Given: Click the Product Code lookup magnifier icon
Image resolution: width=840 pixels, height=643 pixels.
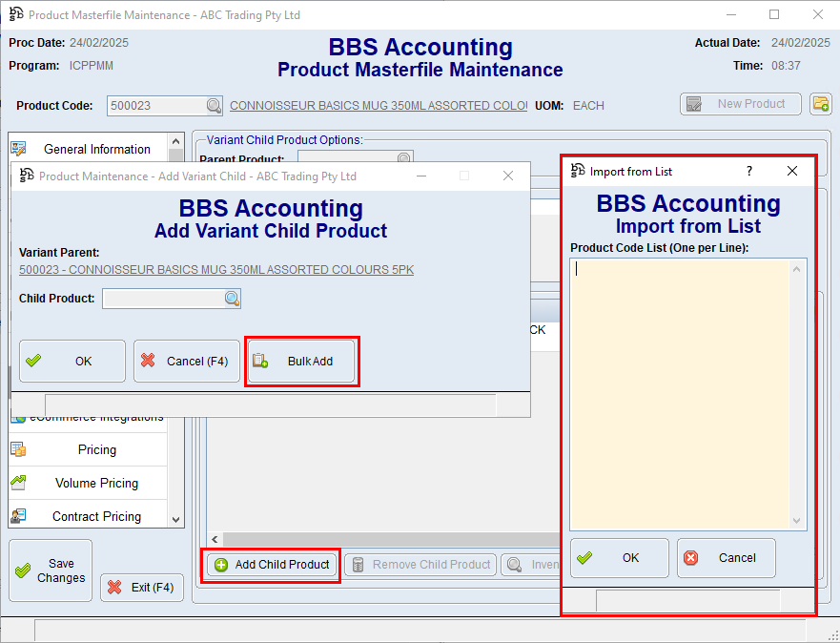Looking at the screenshot, I should [x=215, y=106].
